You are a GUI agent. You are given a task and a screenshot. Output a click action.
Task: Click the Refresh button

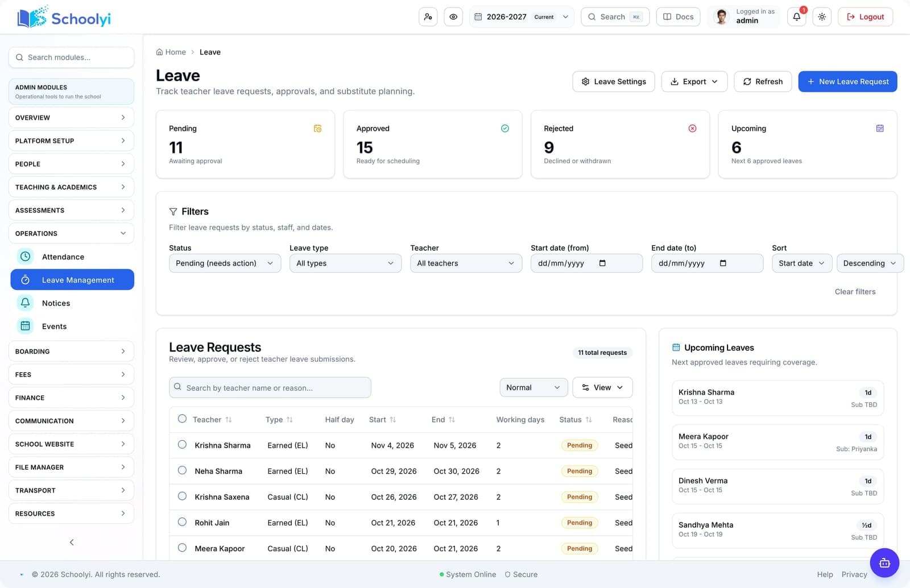pyautogui.click(x=763, y=81)
